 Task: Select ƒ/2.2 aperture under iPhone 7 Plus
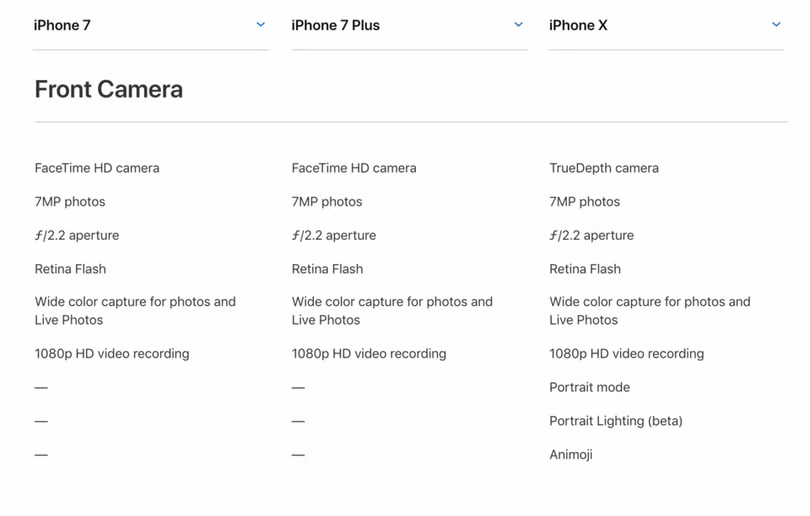tap(333, 236)
